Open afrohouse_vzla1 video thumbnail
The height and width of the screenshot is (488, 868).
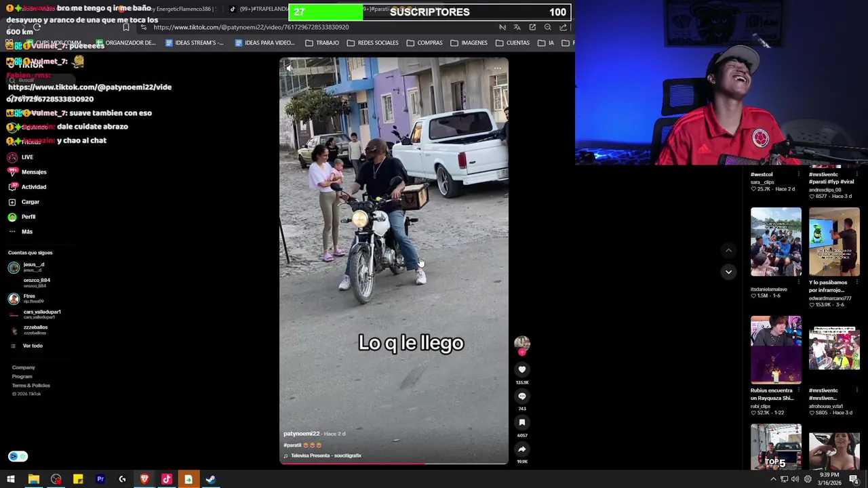834,350
